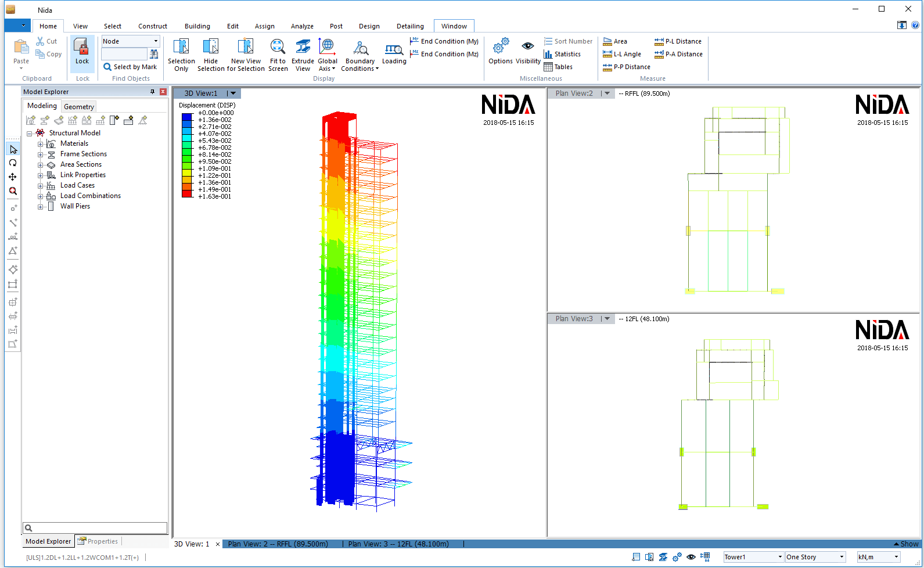The image size is (924, 568).
Task: Toggle the Model Explorer pin icon
Action: click(x=153, y=92)
